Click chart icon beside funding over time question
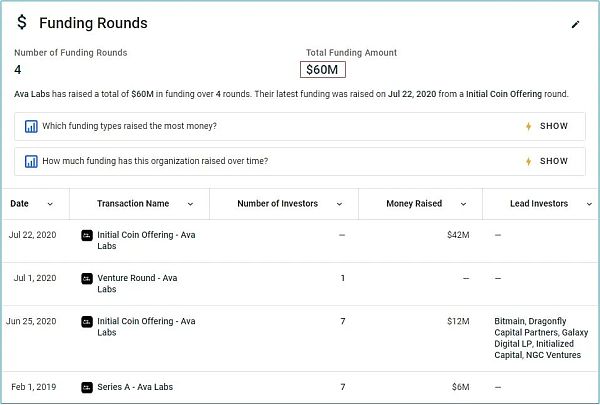The image size is (600, 405). coord(31,161)
